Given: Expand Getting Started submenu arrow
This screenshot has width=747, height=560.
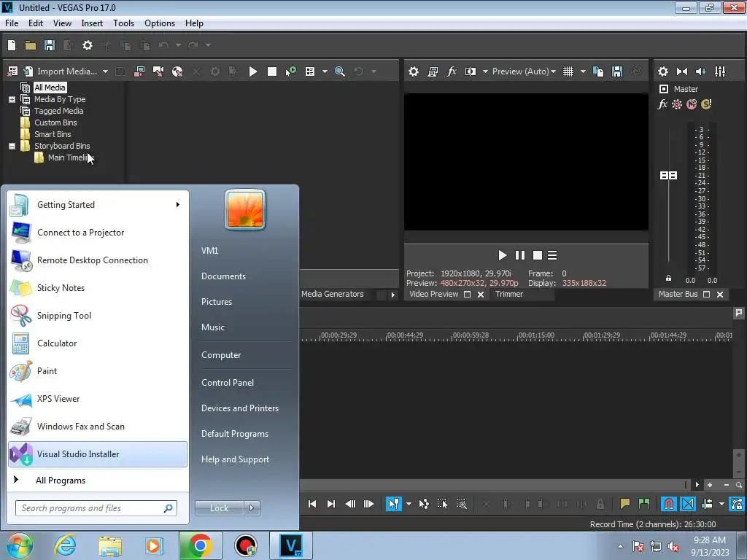Looking at the screenshot, I should tap(178, 205).
